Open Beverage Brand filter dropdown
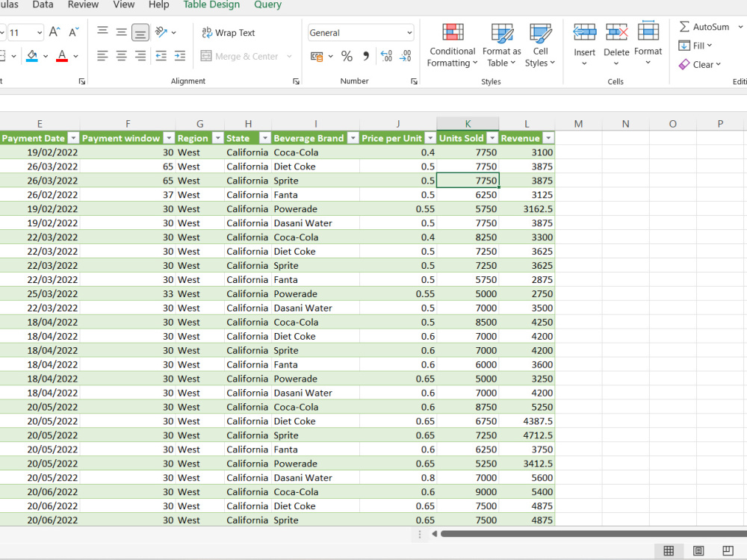Viewport: 747px width, 560px height. [x=353, y=138]
